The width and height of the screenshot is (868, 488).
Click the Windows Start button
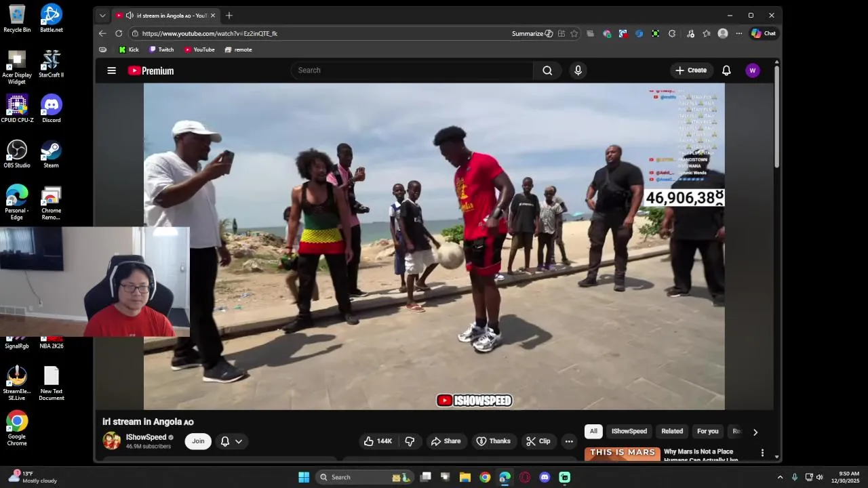(x=304, y=477)
